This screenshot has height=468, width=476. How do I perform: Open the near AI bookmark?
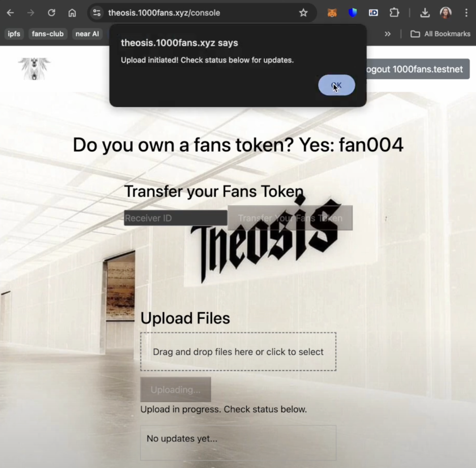click(87, 34)
